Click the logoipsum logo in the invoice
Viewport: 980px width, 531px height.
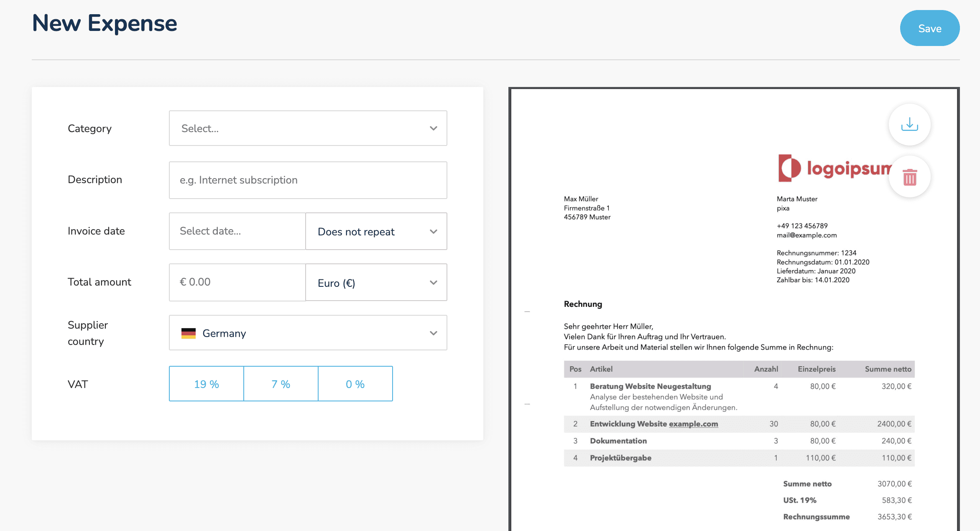point(834,168)
